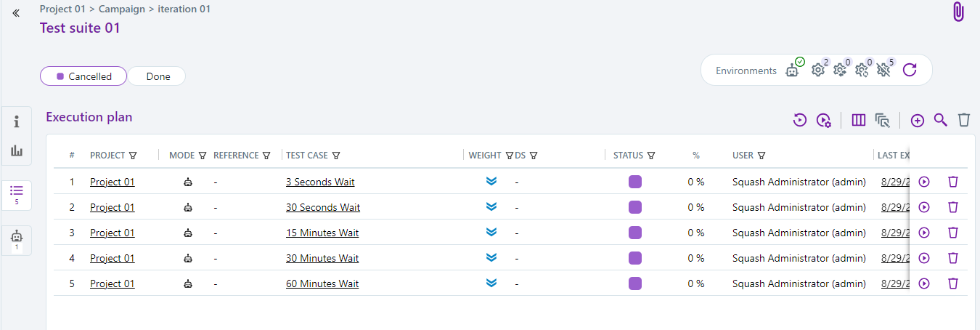Refresh the Environments status
This screenshot has height=330, width=980.
910,71
